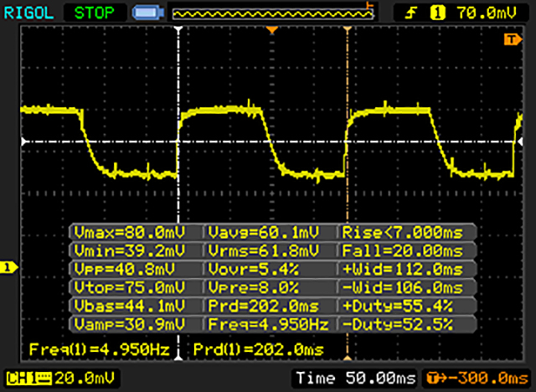Click the blue memory battery icon
The height and width of the screenshot is (392, 536).
coord(148,13)
